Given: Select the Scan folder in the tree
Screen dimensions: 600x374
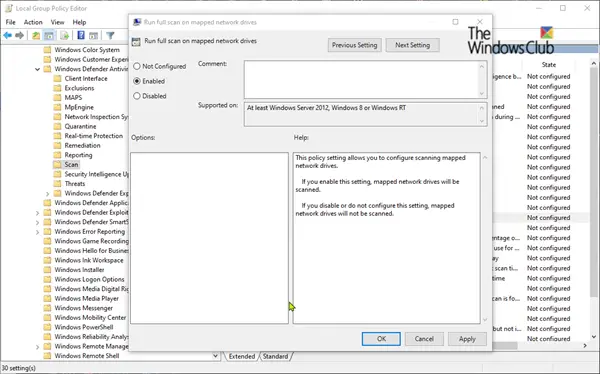Looking at the screenshot, I should pos(71,165).
